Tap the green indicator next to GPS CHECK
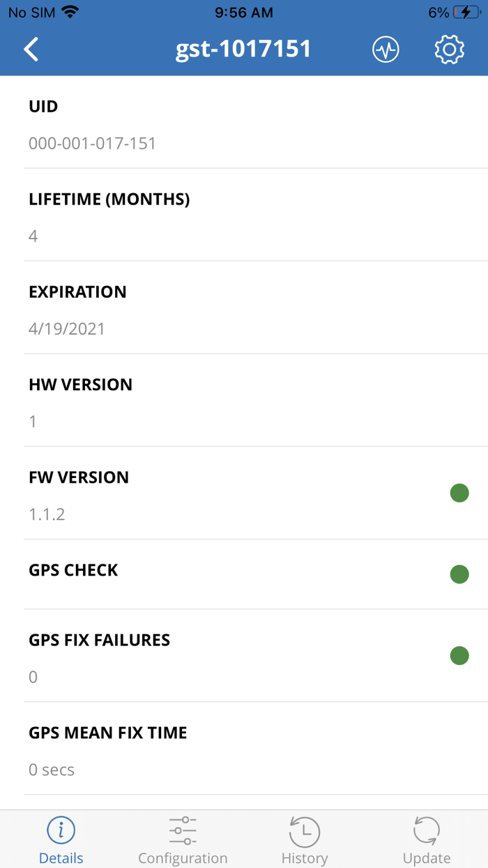488x868 pixels. point(459,574)
